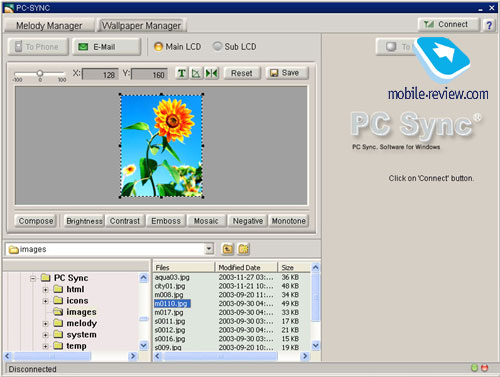The height and width of the screenshot is (377, 500).
Task: Click the green status indicator icon
Action: (474, 368)
